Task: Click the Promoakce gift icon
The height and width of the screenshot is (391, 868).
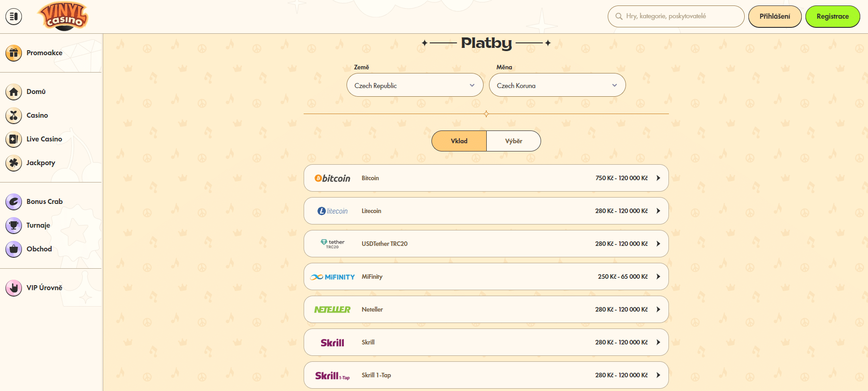Action: click(14, 53)
